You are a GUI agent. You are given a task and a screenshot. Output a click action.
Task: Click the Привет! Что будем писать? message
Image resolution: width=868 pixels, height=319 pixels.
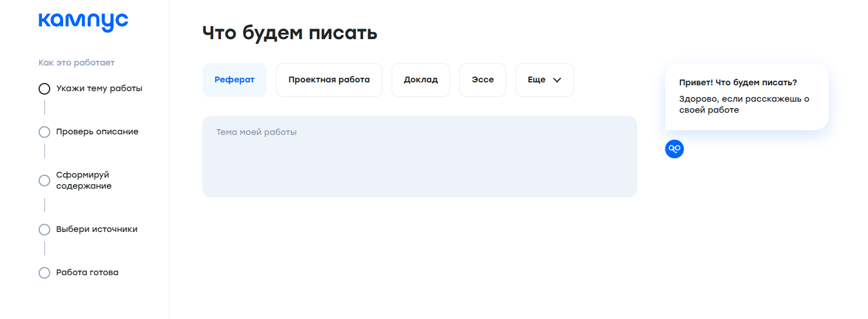point(738,82)
